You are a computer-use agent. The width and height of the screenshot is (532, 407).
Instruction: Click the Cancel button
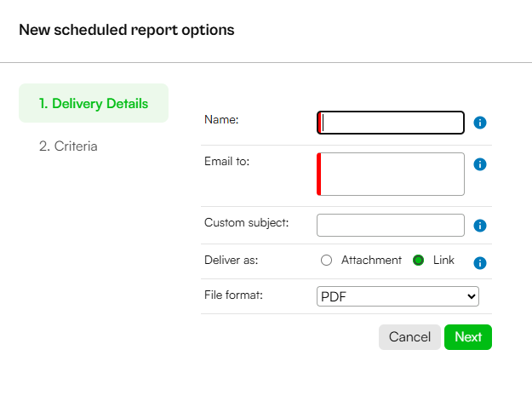tap(409, 337)
